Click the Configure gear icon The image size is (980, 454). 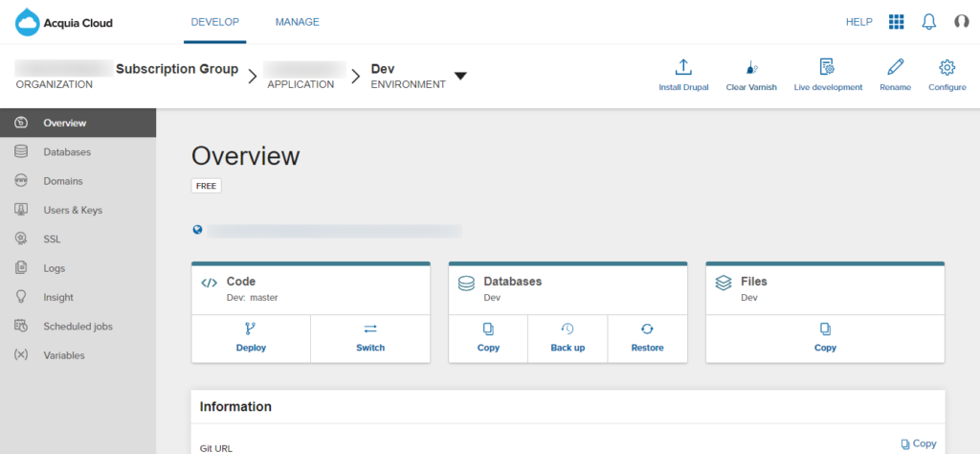pos(947,67)
